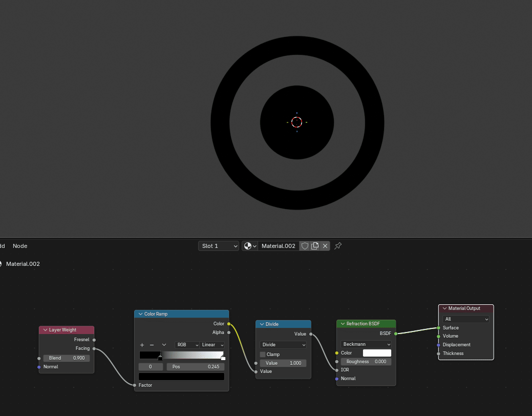Open the Divide operation dropdown
This screenshot has width=532, height=416.
(x=283, y=345)
